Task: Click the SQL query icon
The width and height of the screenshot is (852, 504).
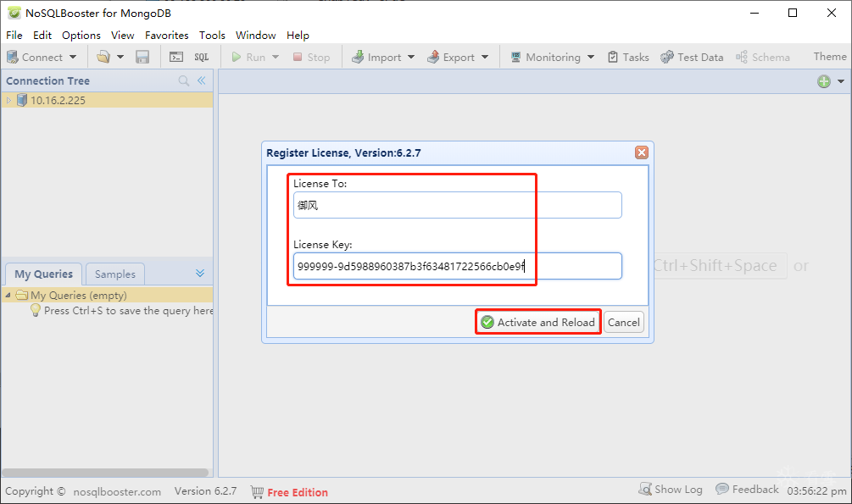Action: (x=202, y=57)
